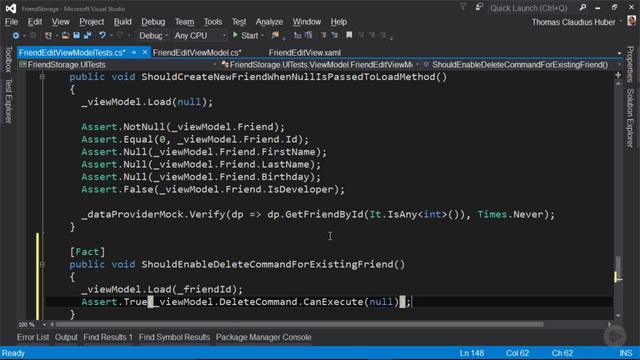Open the View menu
Screen dimensions: 640x360
60,22
